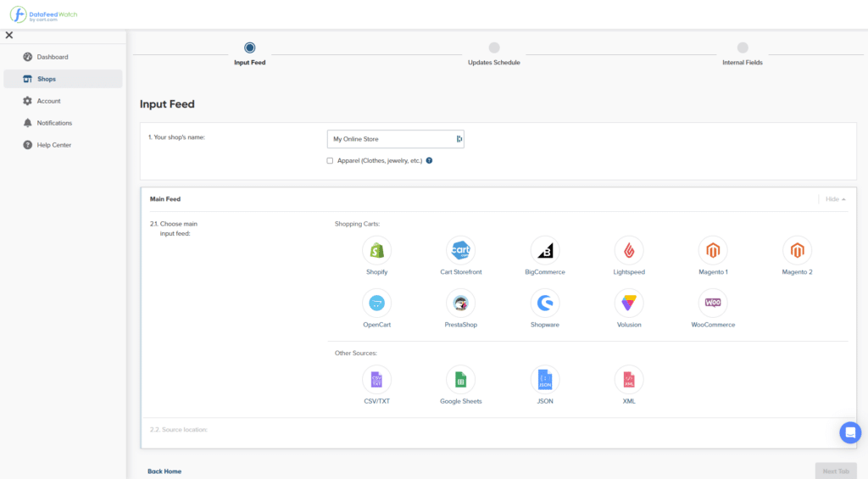Click the icon inside shop name field
868x479 pixels.
coord(459,139)
